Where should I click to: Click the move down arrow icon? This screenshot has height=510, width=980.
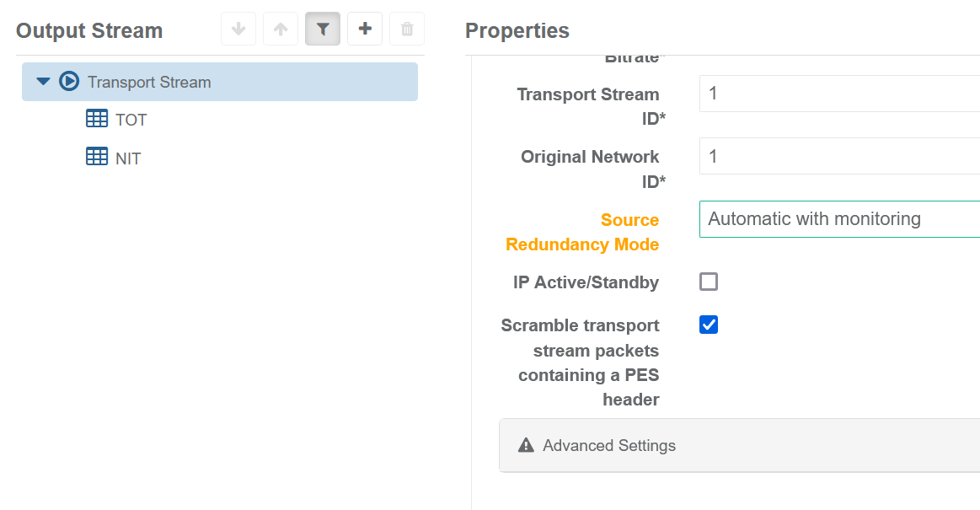[x=238, y=30]
